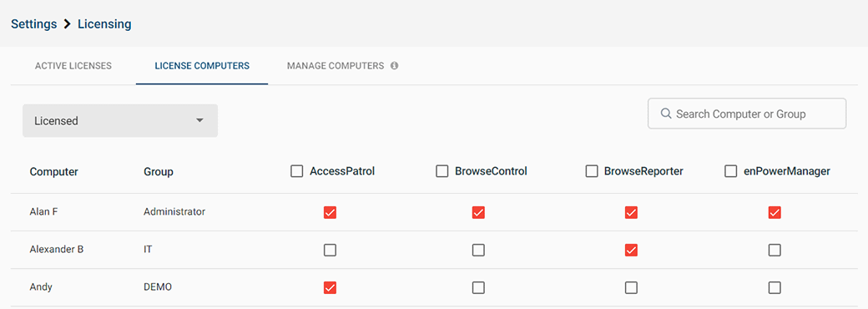868x309 pixels.
Task: Focus the Search Computer or Group field
Action: click(x=747, y=114)
